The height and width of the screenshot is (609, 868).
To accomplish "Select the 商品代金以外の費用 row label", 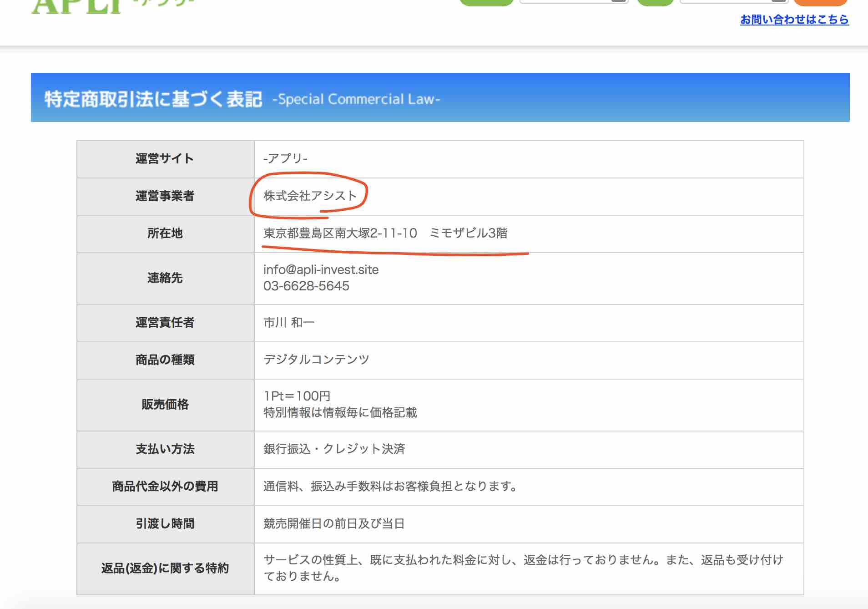I will (x=165, y=486).
